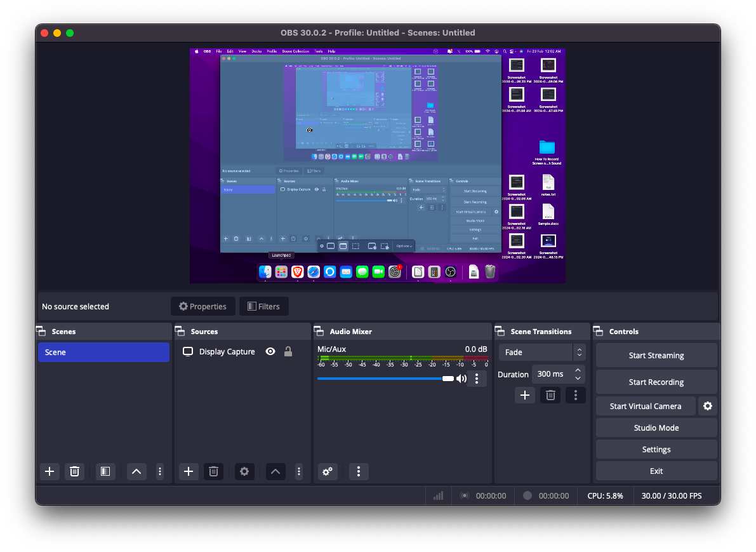Screen dimensions: 756x552
Task: Pop out the Controls dock icon
Action: pos(599,332)
